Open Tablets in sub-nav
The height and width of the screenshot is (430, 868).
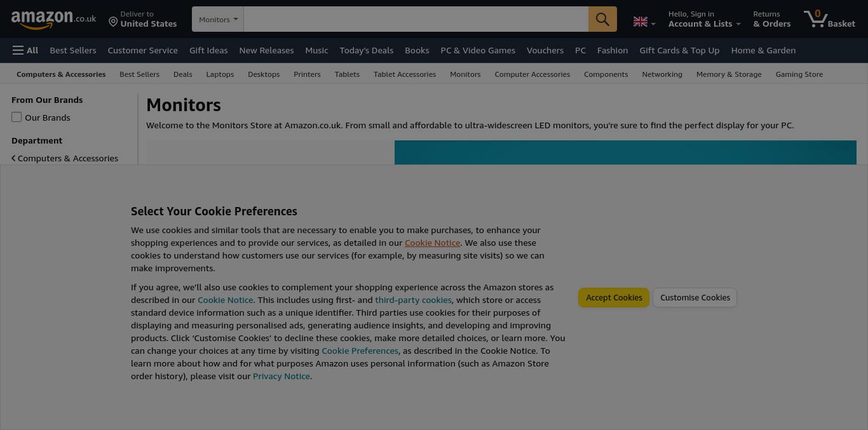tap(347, 74)
